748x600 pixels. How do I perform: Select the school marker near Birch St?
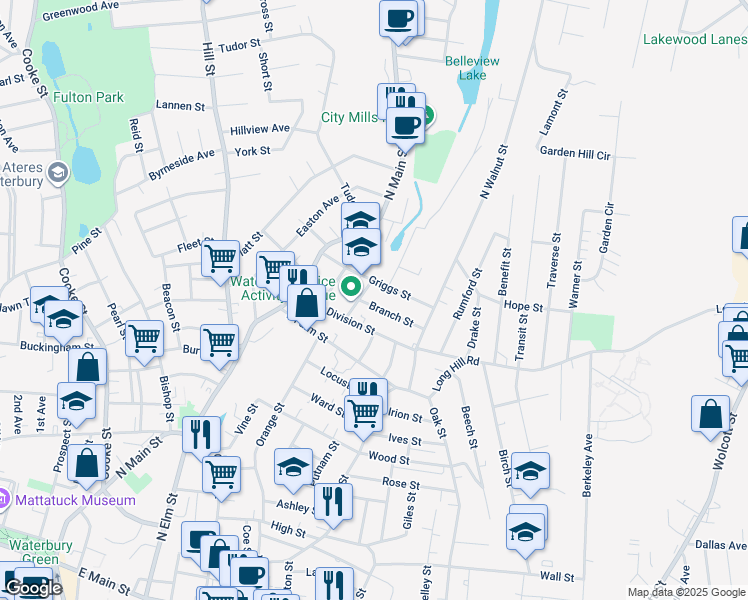[x=530, y=472]
